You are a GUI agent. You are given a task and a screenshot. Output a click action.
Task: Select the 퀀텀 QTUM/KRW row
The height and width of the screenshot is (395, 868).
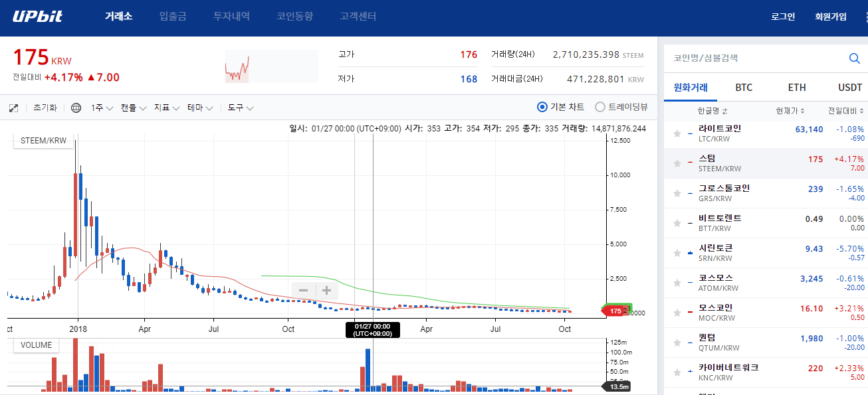(766, 343)
